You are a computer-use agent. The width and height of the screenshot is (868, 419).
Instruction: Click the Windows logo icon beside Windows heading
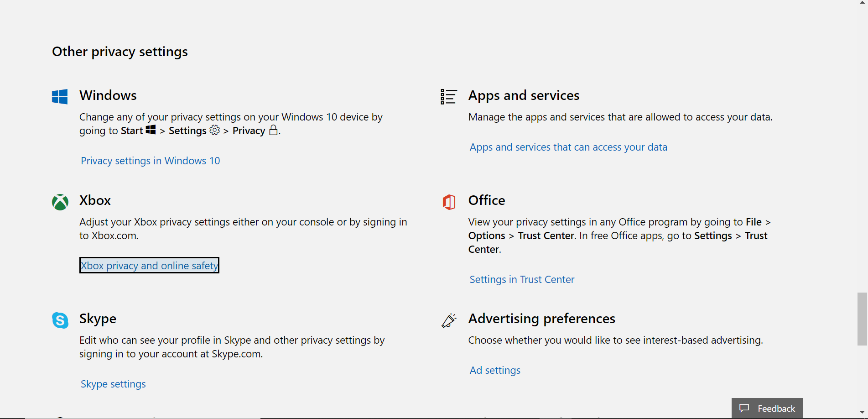click(x=60, y=96)
